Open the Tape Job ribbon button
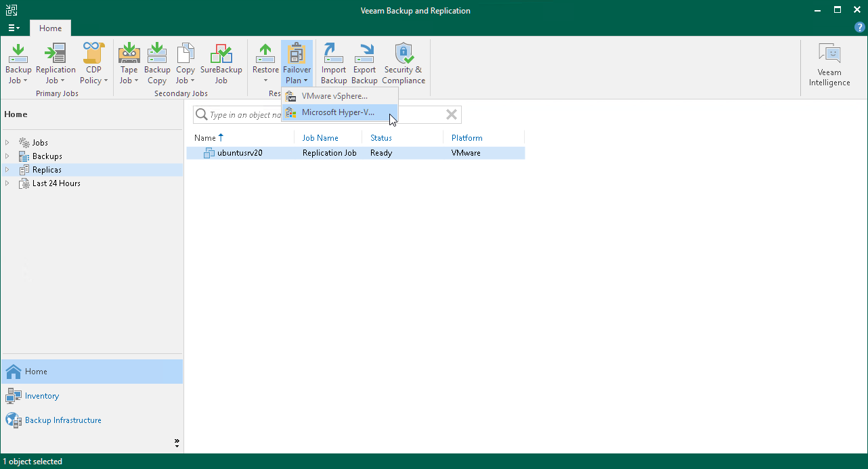The height and width of the screenshot is (469, 868). pyautogui.click(x=129, y=64)
